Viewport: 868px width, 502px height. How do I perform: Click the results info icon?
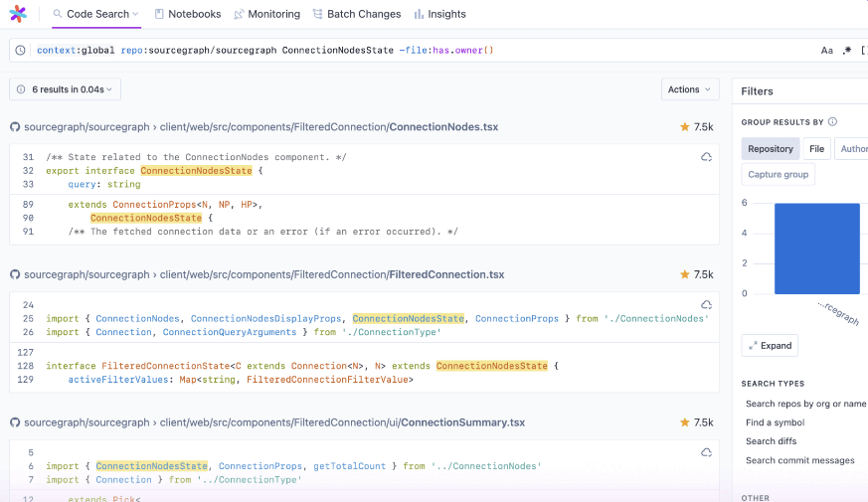point(21,89)
